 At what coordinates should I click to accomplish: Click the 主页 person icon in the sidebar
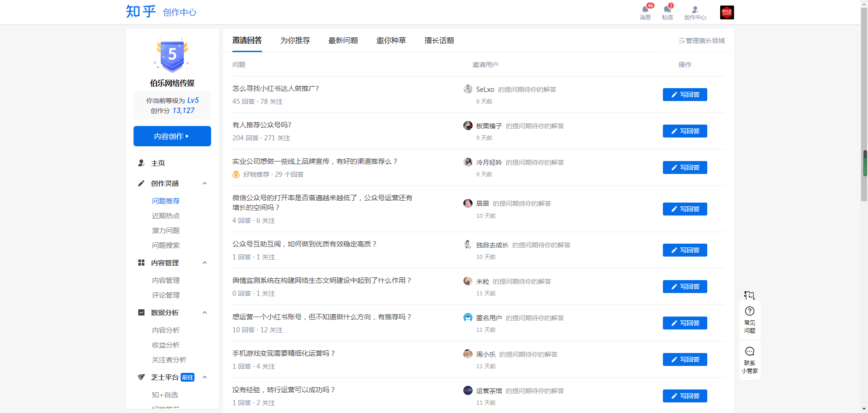click(141, 163)
